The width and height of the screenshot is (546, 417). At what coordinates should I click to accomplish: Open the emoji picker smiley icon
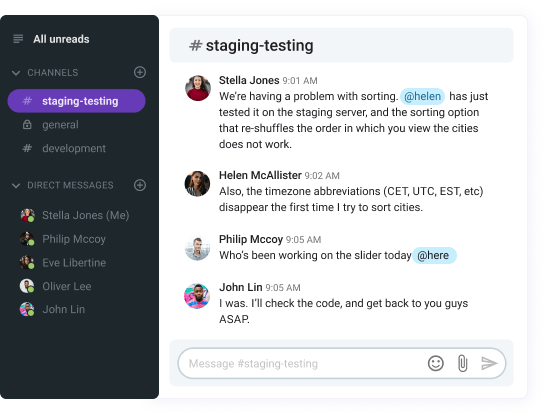click(x=435, y=363)
